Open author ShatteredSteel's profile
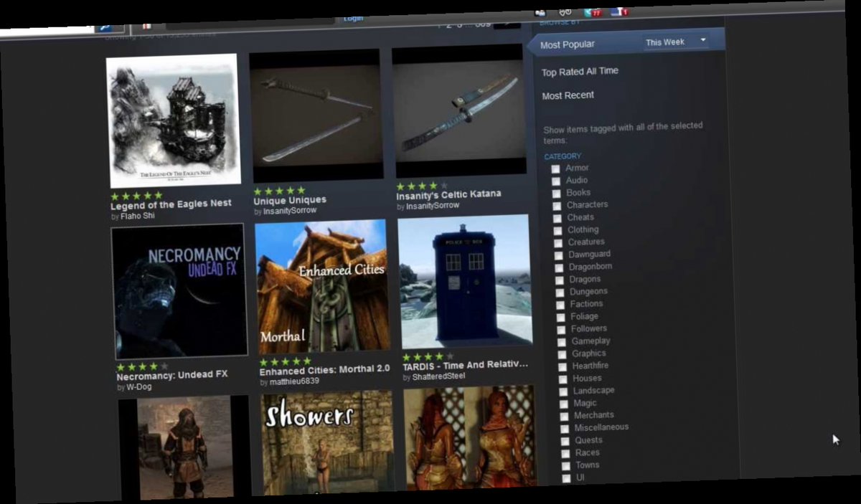Viewport: 861px width, 504px height. [438, 377]
